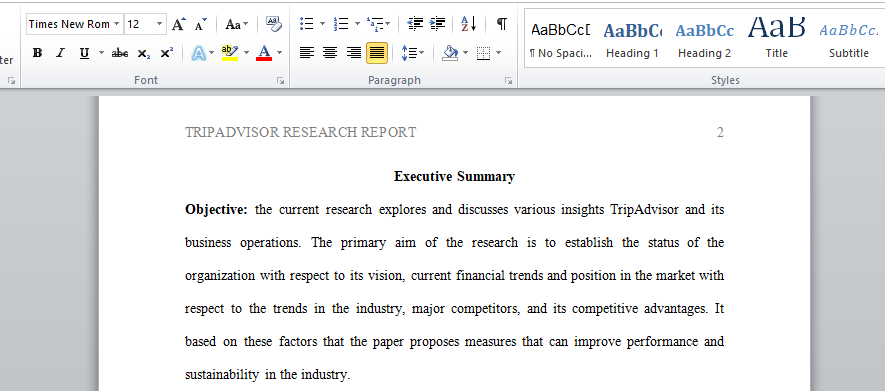This screenshot has height=391, width=885.
Task: Open the numbering library dropdown arrow
Action: click(x=357, y=24)
